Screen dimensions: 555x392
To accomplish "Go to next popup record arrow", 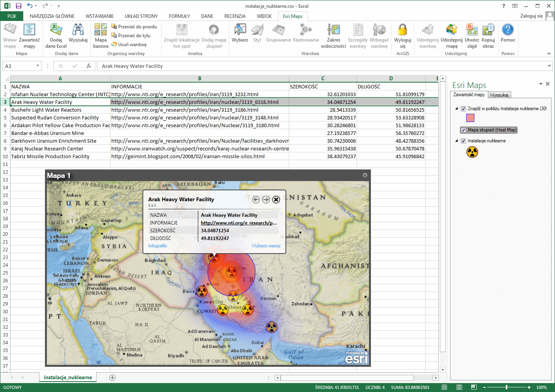I will point(266,199).
